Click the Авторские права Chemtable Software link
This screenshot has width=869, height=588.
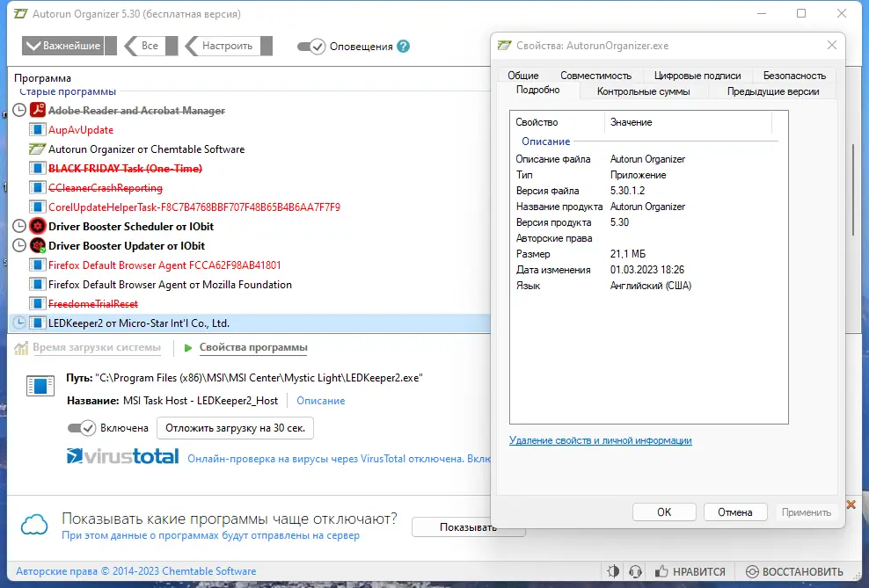click(135, 570)
